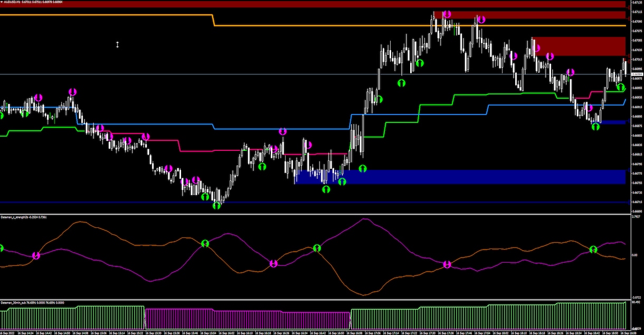The width and height of the screenshot is (644, 335).
Task: Click the last green crossover arrow in Dateman_c_strength2b window
Action: [x=593, y=250]
